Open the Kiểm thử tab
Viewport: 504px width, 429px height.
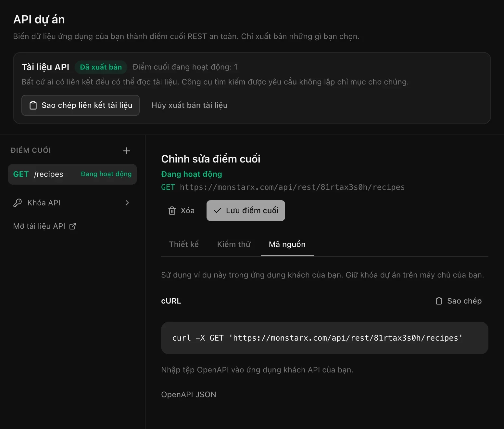coord(234,244)
